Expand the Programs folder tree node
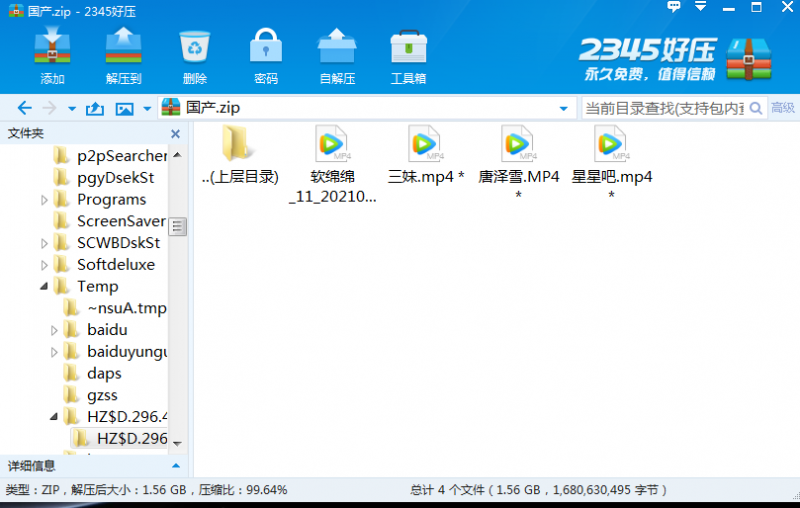Viewport: 800px width, 508px height. click(x=44, y=200)
